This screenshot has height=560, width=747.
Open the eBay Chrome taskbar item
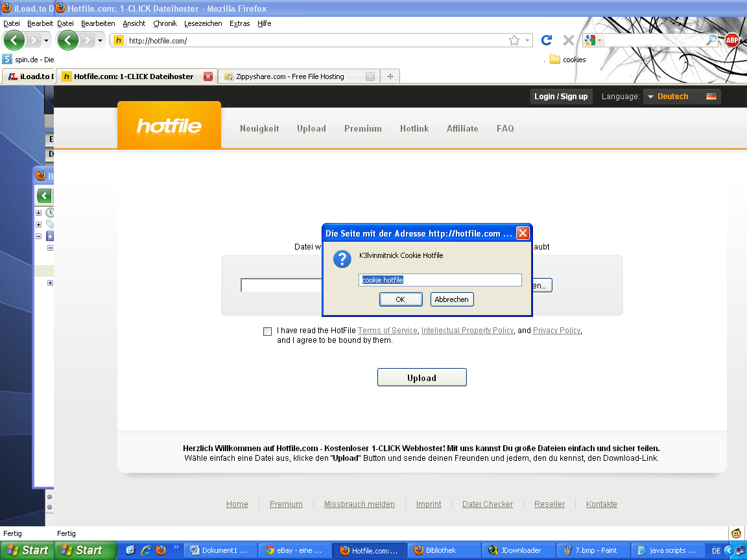(294, 550)
